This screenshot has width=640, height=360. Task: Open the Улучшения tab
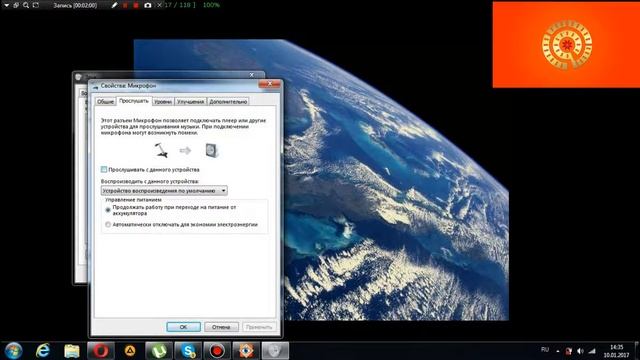[190, 102]
